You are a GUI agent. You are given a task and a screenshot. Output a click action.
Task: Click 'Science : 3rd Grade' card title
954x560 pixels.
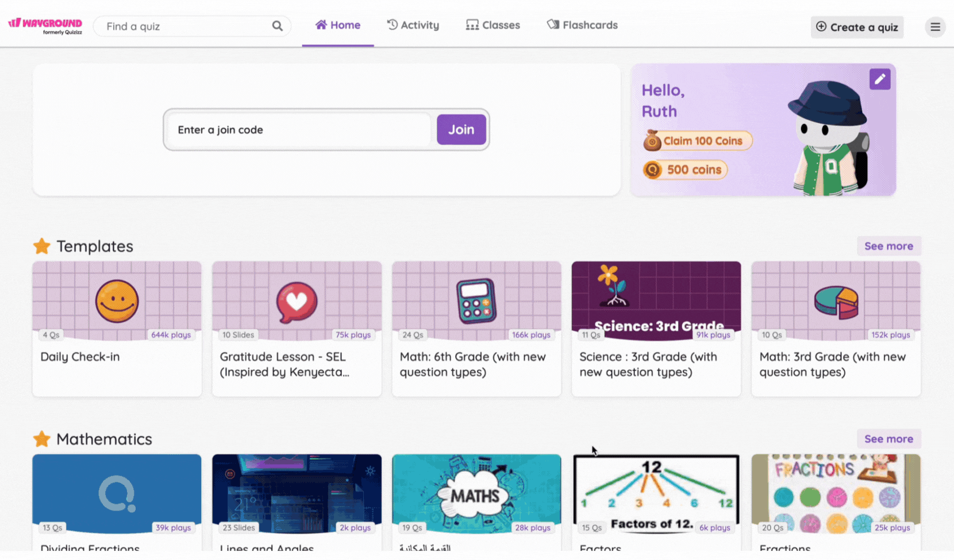[648, 364]
